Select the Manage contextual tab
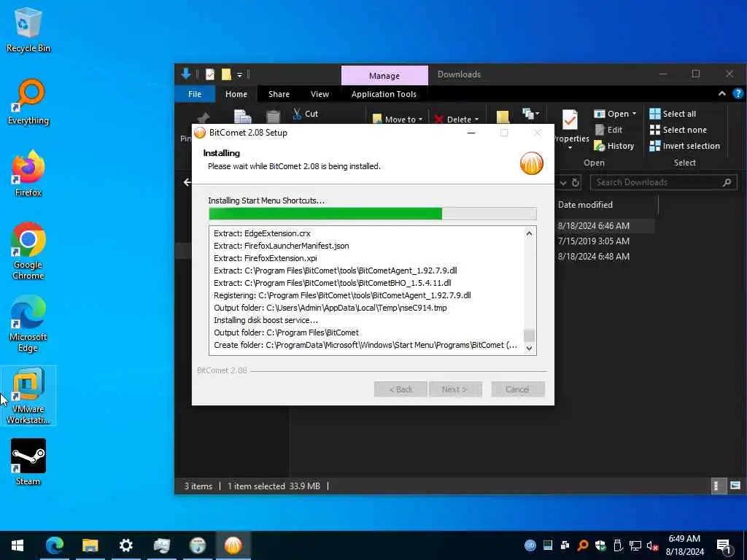 click(x=384, y=76)
